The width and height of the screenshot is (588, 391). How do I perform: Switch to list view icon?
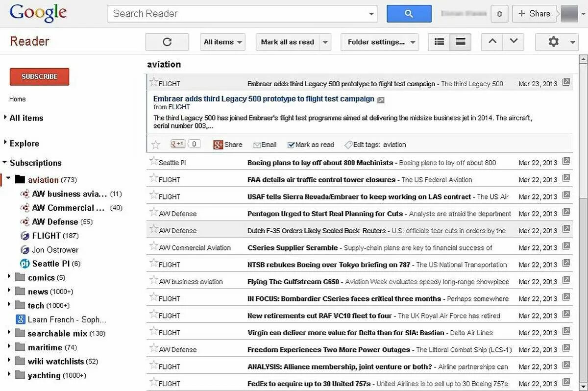tap(439, 42)
